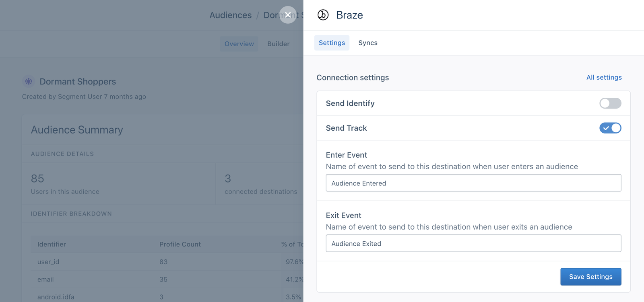644x302 pixels.
Task: Open the All settings link
Action: click(604, 77)
